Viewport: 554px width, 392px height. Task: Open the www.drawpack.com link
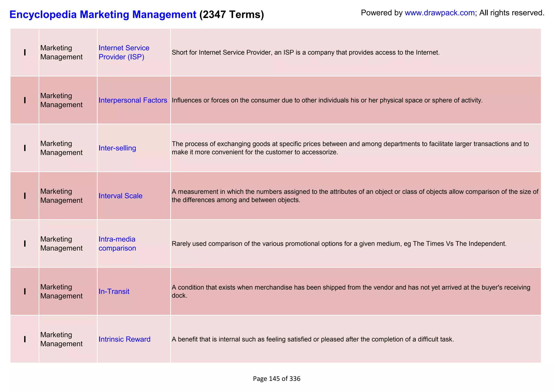[440, 13]
